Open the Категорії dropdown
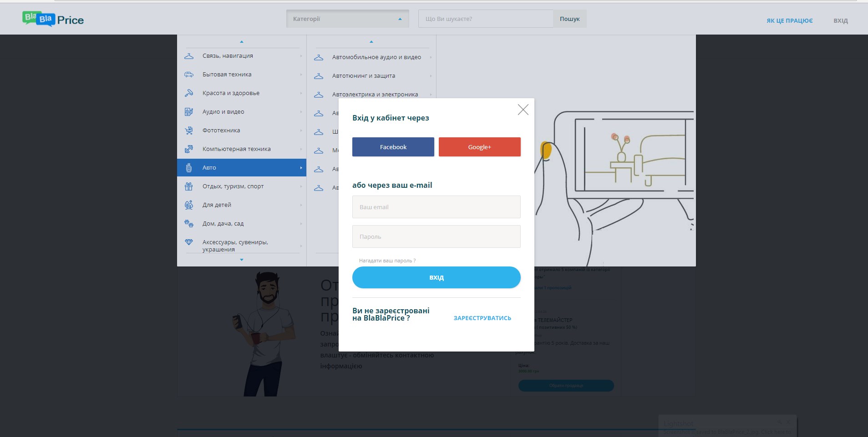The image size is (868, 437). (x=348, y=19)
